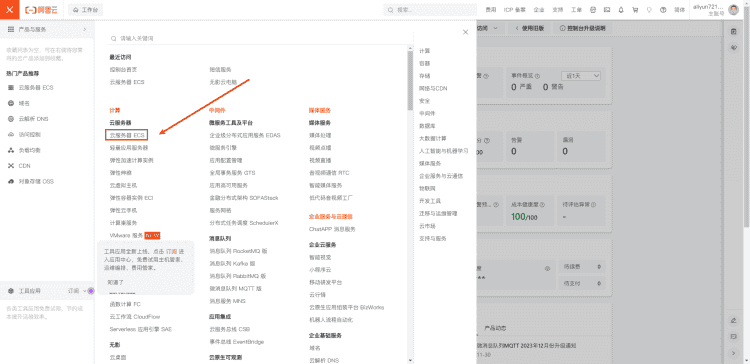
Task: Click the calendar icon in the right rail
Action: coord(733,32)
